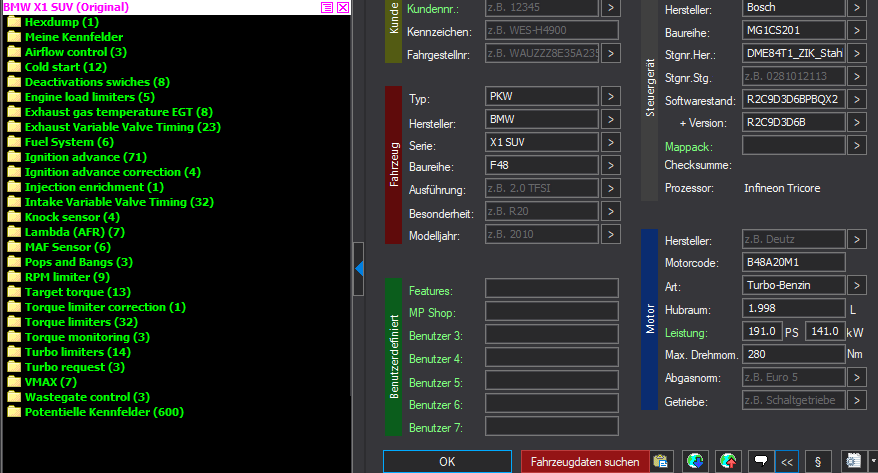
Task: Click the Benutzer 3 input field
Action: pos(552,334)
